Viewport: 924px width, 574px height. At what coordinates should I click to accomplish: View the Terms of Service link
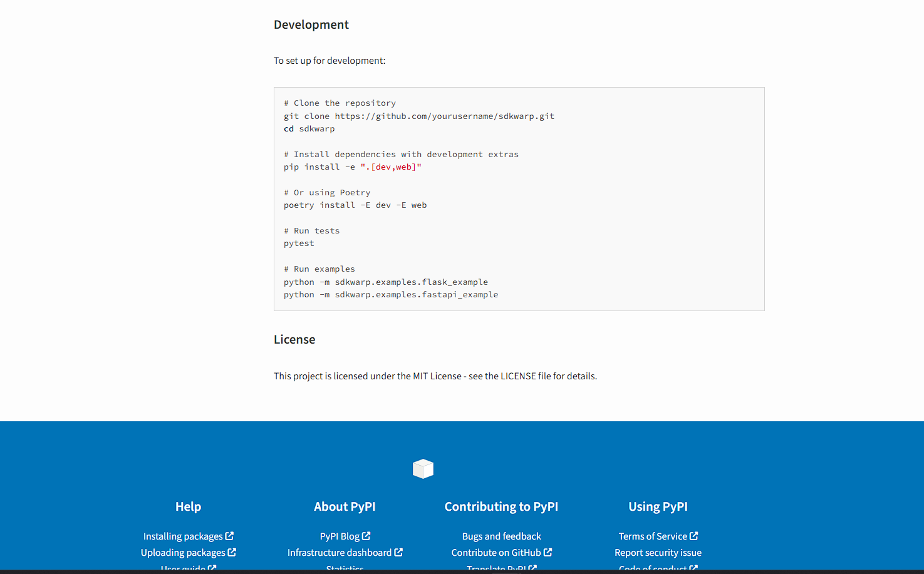point(658,536)
